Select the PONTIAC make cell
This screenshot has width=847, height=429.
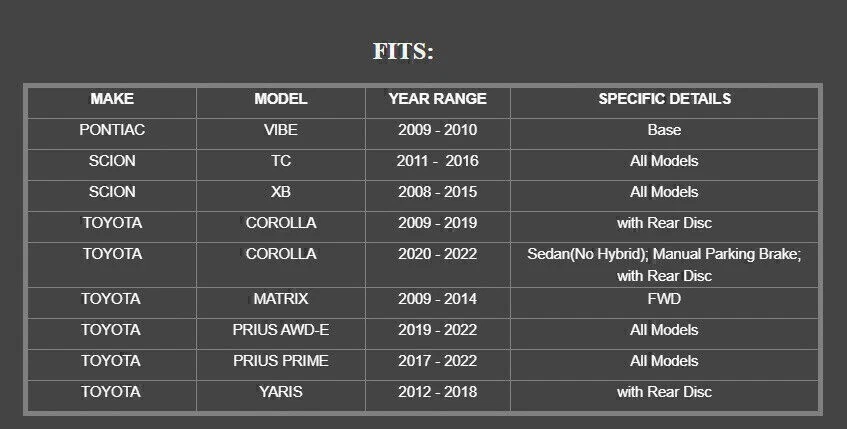(x=112, y=130)
